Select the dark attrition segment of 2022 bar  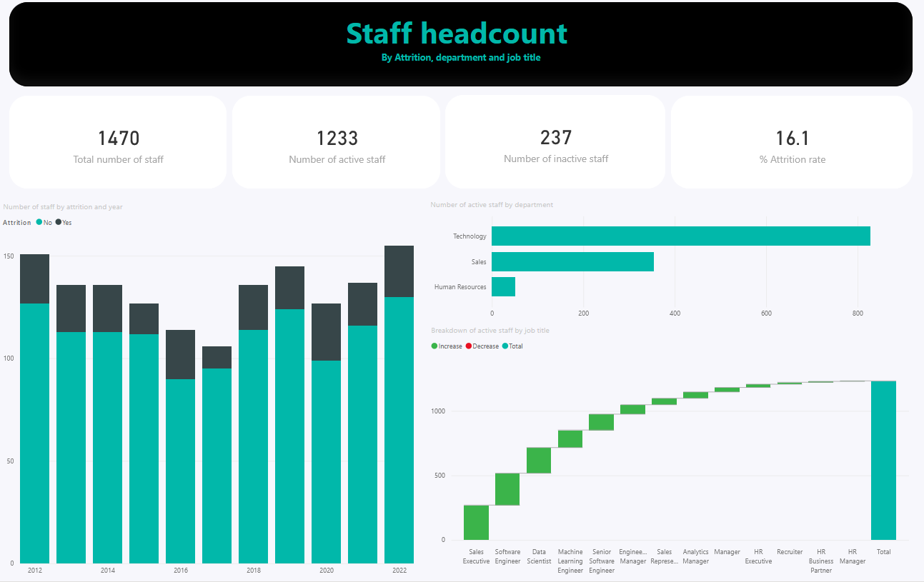pyautogui.click(x=399, y=271)
